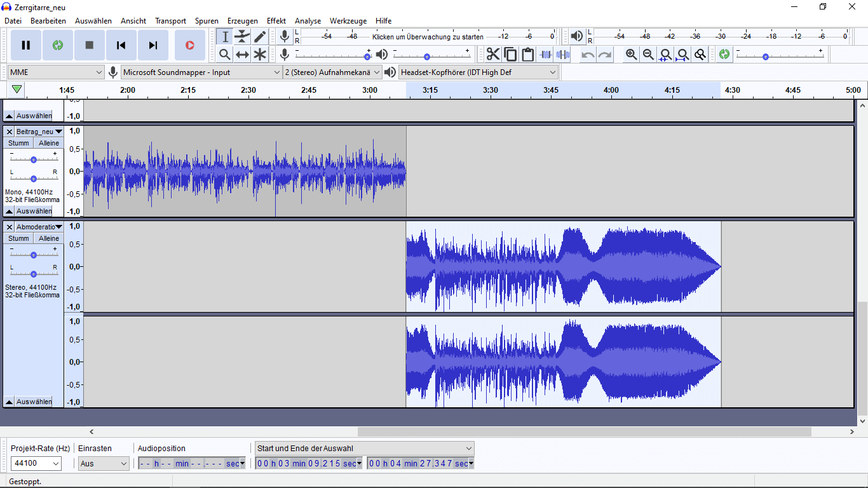Image resolution: width=868 pixels, height=488 pixels.
Task: Open the Projekt-Rate 44100 dropdown
Action: pyautogui.click(x=36, y=463)
